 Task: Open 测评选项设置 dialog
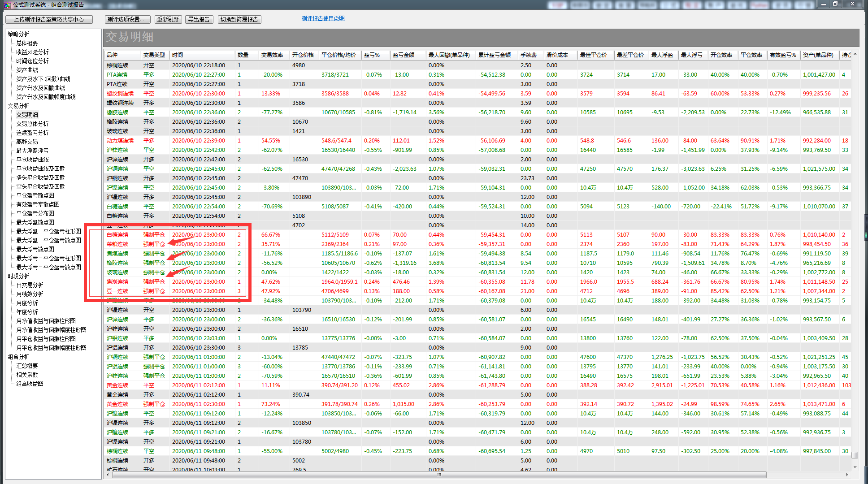coord(127,19)
